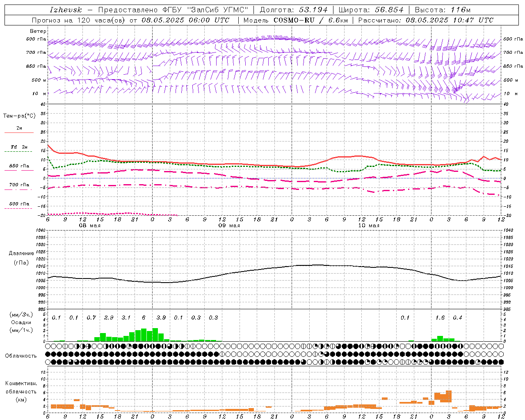
Task: Click the 0.4 precipitation value
Action: point(457,317)
